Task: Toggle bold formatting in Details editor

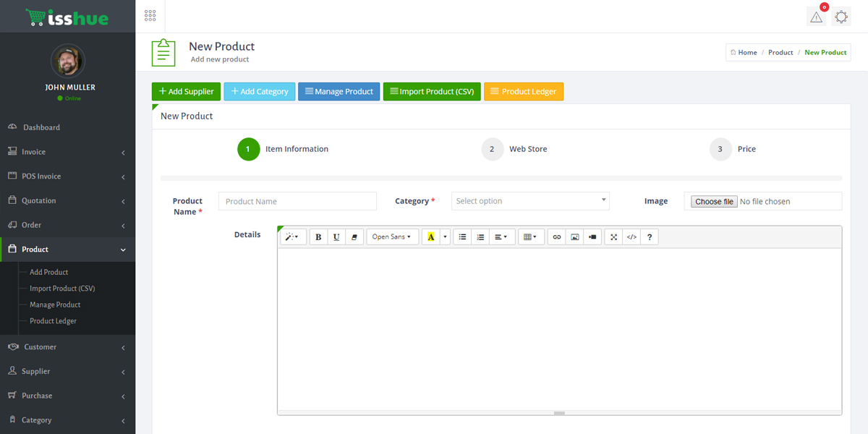Action: (318, 237)
